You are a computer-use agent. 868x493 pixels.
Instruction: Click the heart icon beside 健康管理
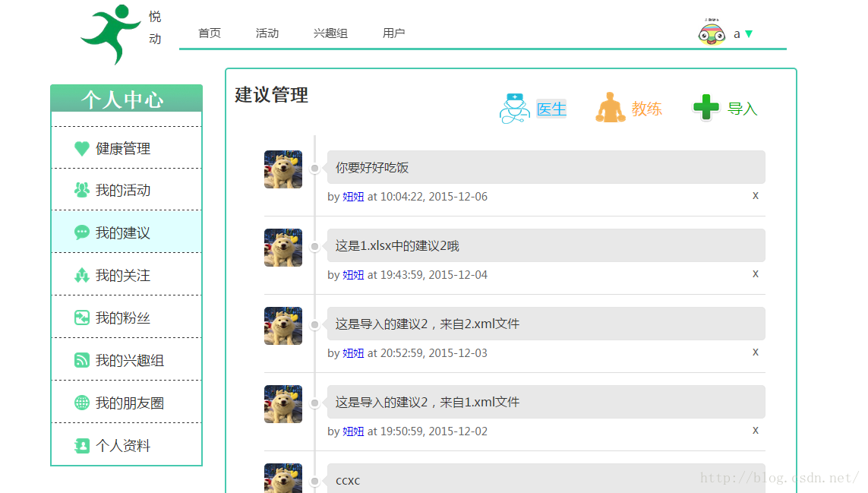point(82,148)
